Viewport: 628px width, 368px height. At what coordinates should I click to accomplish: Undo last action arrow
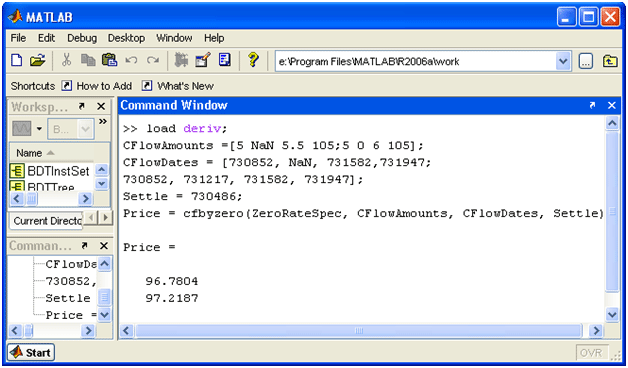131,61
